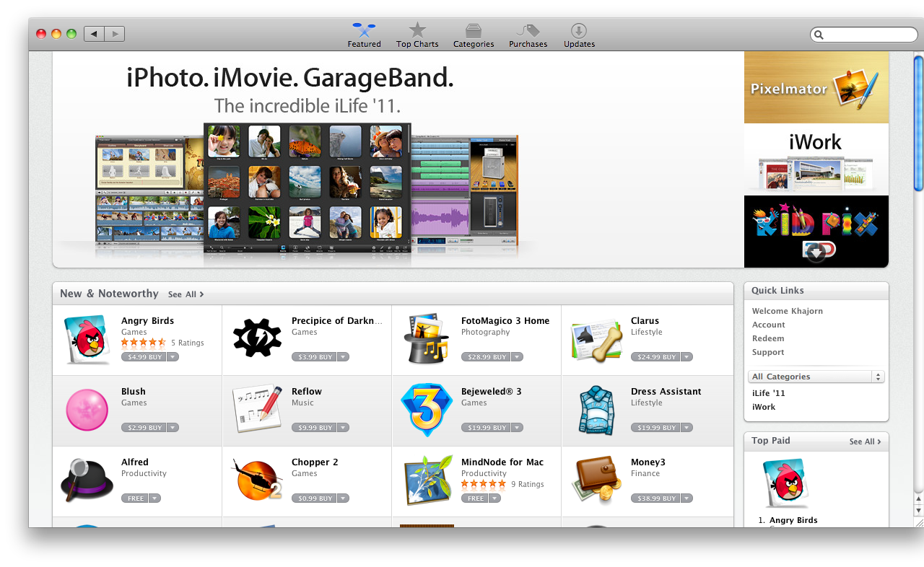Open the iWork promotional banner
The image size is (924, 567).
click(x=816, y=159)
